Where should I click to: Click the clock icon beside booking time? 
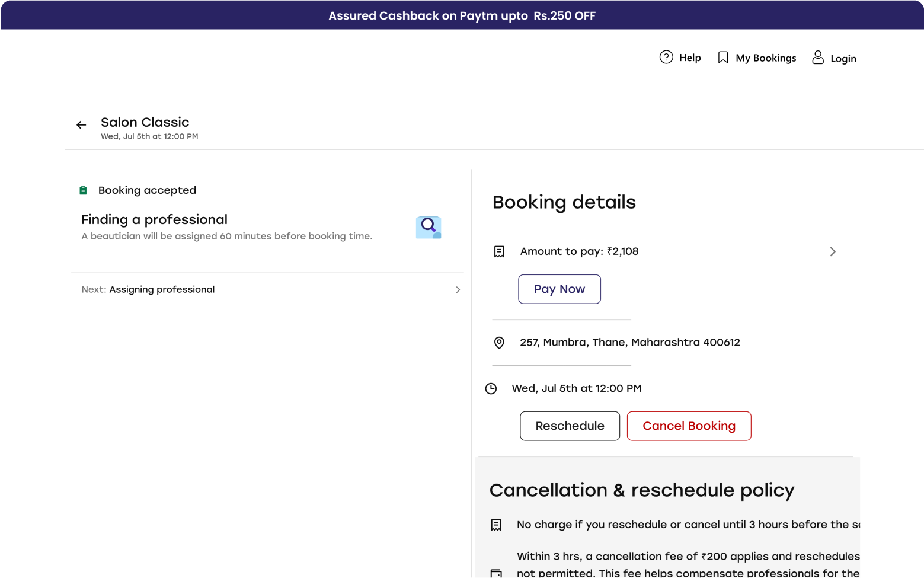click(x=491, y=389)
